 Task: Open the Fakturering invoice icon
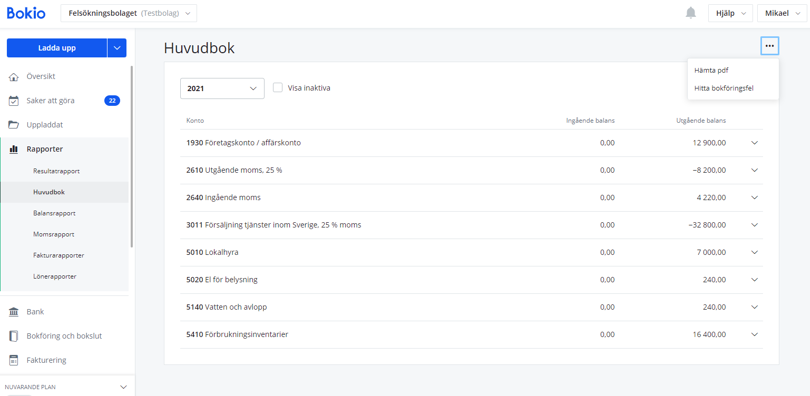(14, 360)
